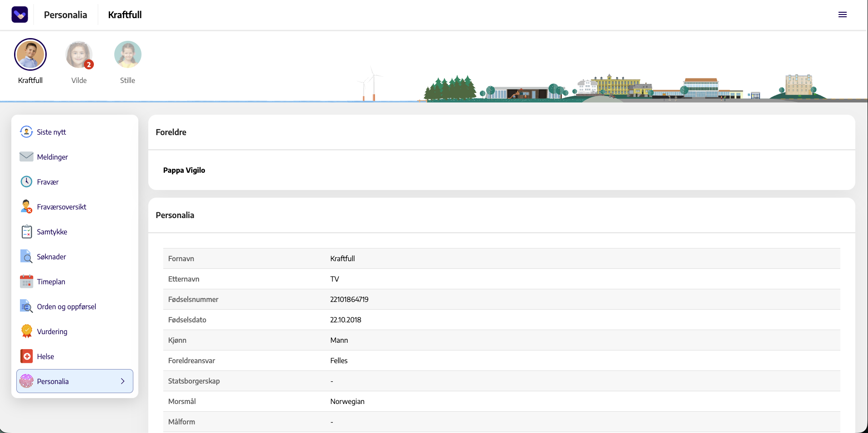Select Vilde's profile photo
The height and width of the screenshot is (433, 868).
[79, 54]
